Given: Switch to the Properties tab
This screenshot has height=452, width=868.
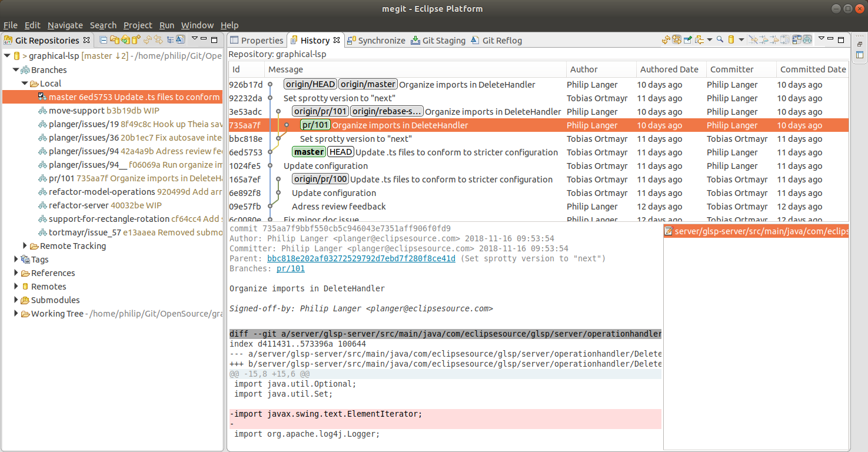Looking at the screenshot, I should tap(257, 40).
